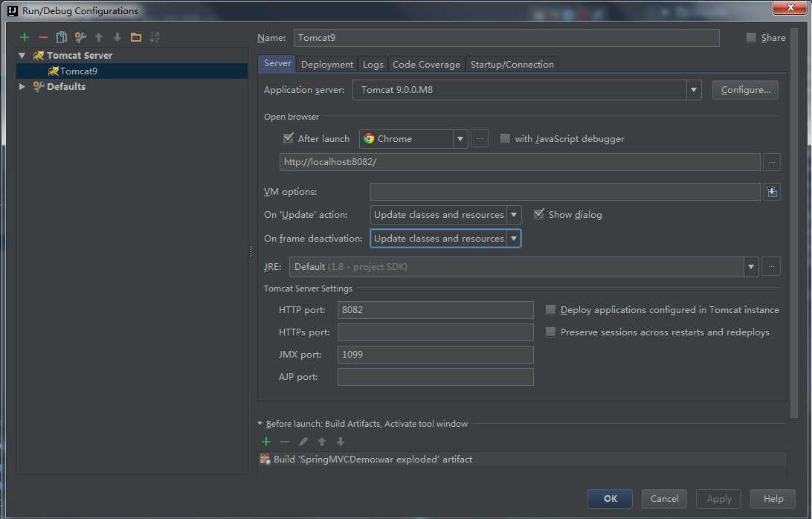The image size is (812, 519).
Task: Confirm with the OK button
Action: [x=610, y=499]
